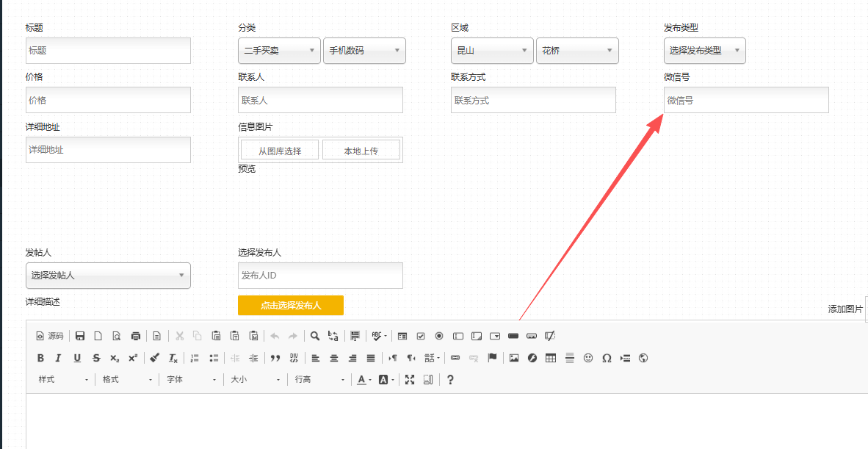Insert special character with Omega icon
The image size is (868, 449).
[607, 358]
